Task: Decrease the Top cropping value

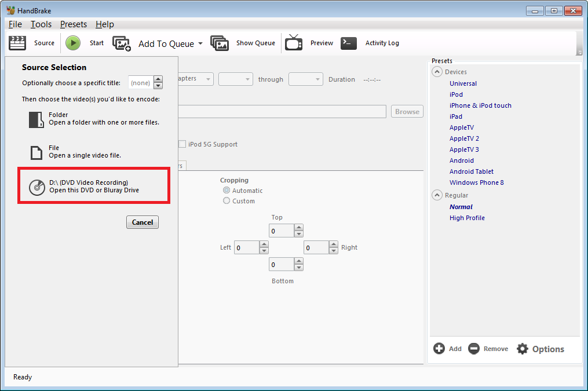Action: tap(298, 234)
